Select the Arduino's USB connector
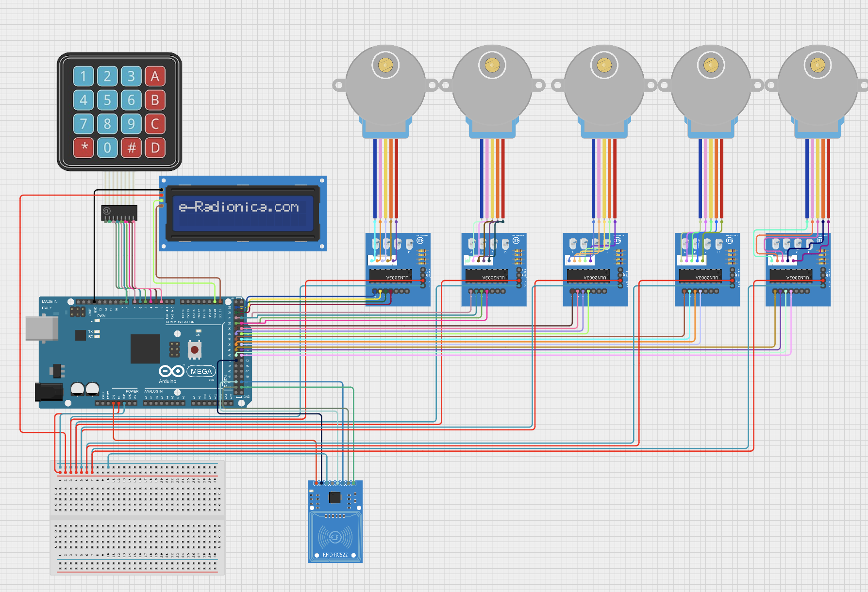Viewport: 868px width, 592px height. [42, 329]
